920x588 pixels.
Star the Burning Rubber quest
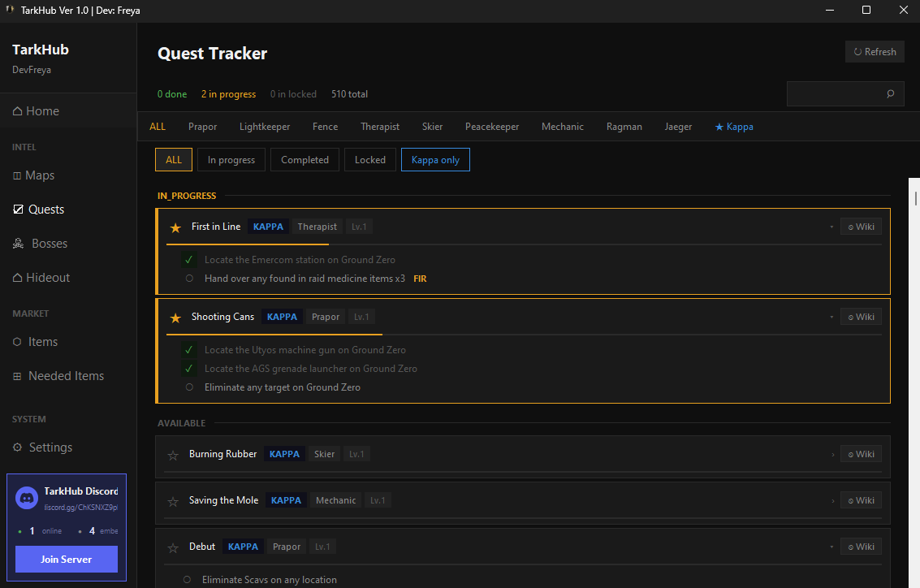(x=172, y=455)
